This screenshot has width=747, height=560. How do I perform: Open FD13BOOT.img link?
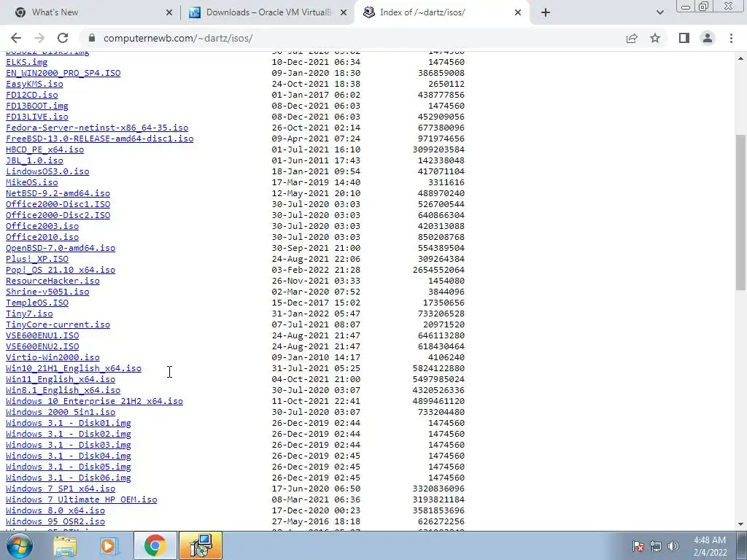coord(37,106)
